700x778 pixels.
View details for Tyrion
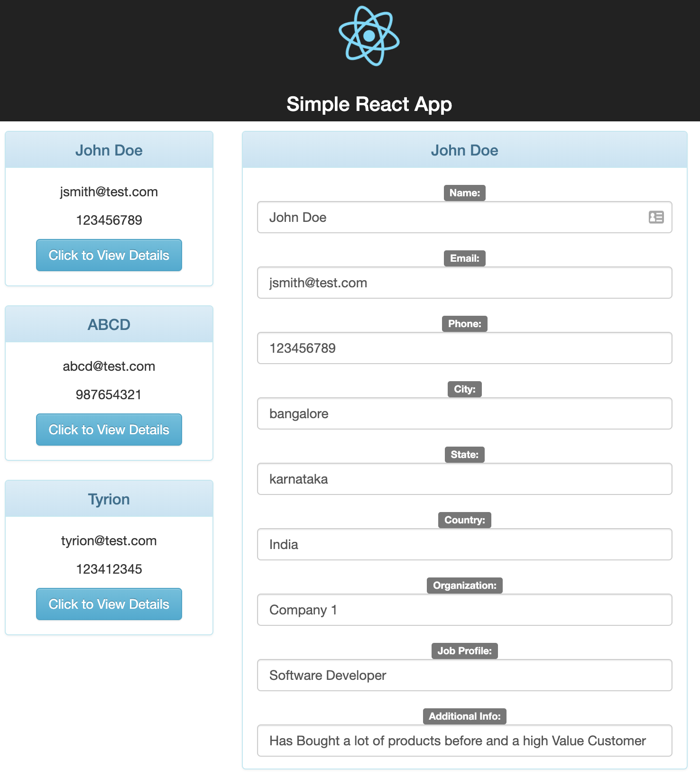click(x=109, y=604)
